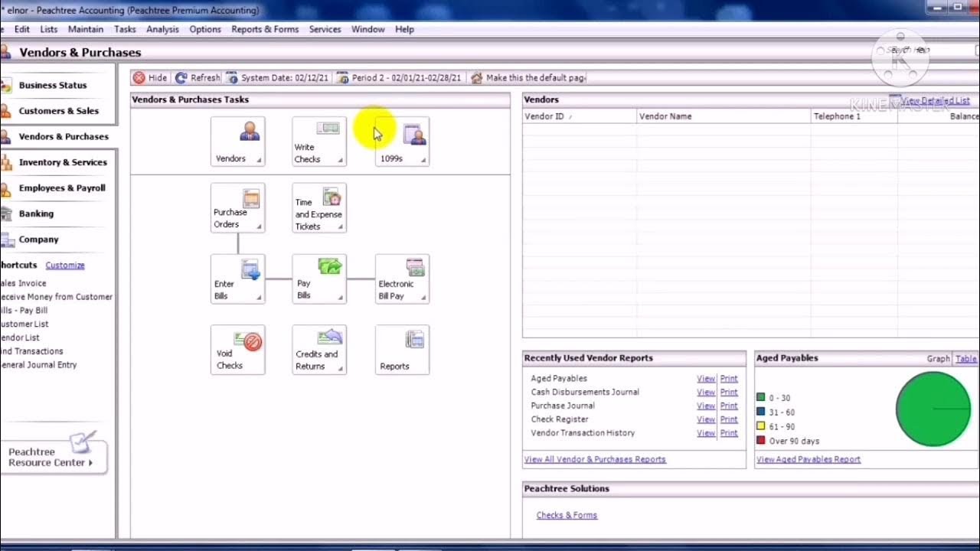Print the Check Register report
This screenshot has height=551, width=980.
(x=729, y=419)
